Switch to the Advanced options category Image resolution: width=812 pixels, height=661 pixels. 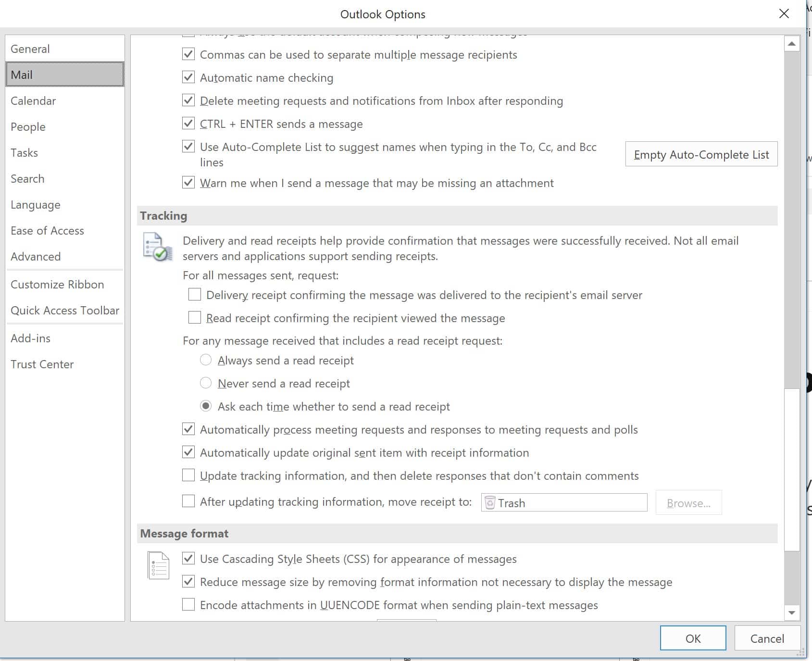coord(36,257)
